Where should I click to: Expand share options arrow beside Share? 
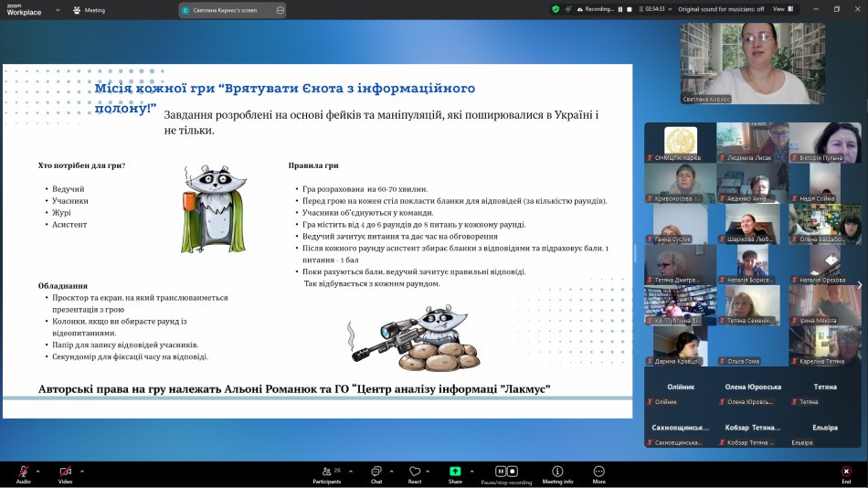(472, 472)
